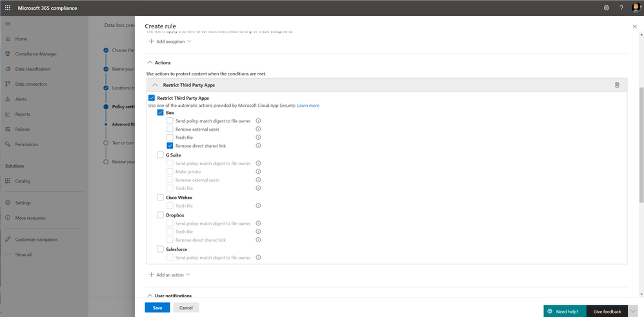Expand the feedback bar chevron

coord(633,311)
